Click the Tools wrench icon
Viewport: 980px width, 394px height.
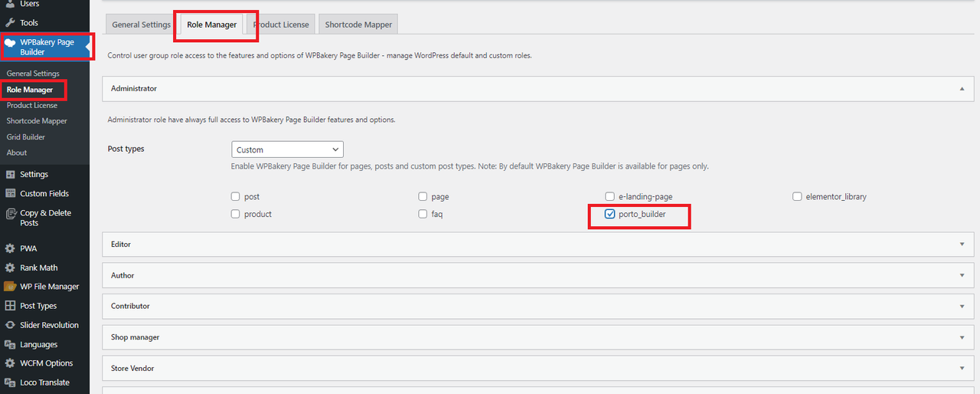10,23
